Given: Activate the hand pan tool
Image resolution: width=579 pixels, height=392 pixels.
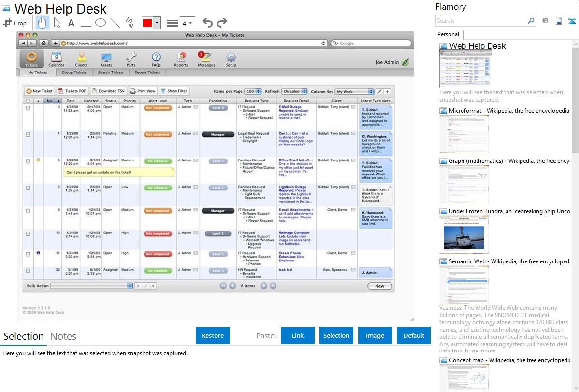Looking at the screenshot, I should click(43, 23).
